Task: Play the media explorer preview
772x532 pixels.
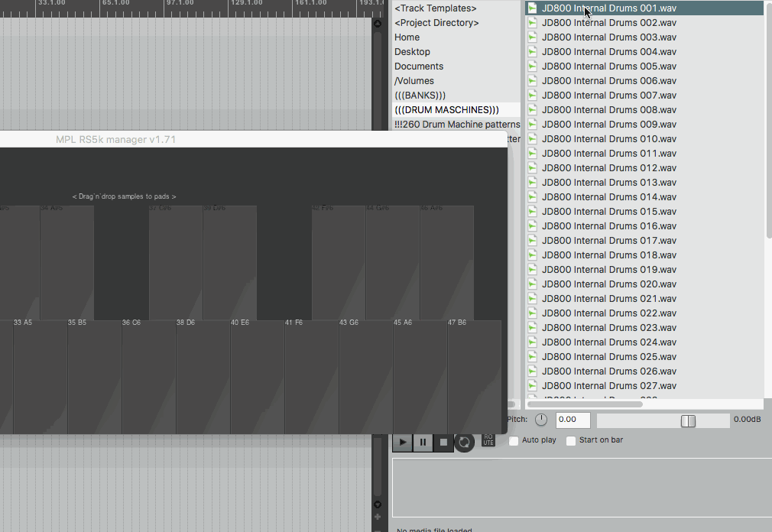Action: pos(402,443)
